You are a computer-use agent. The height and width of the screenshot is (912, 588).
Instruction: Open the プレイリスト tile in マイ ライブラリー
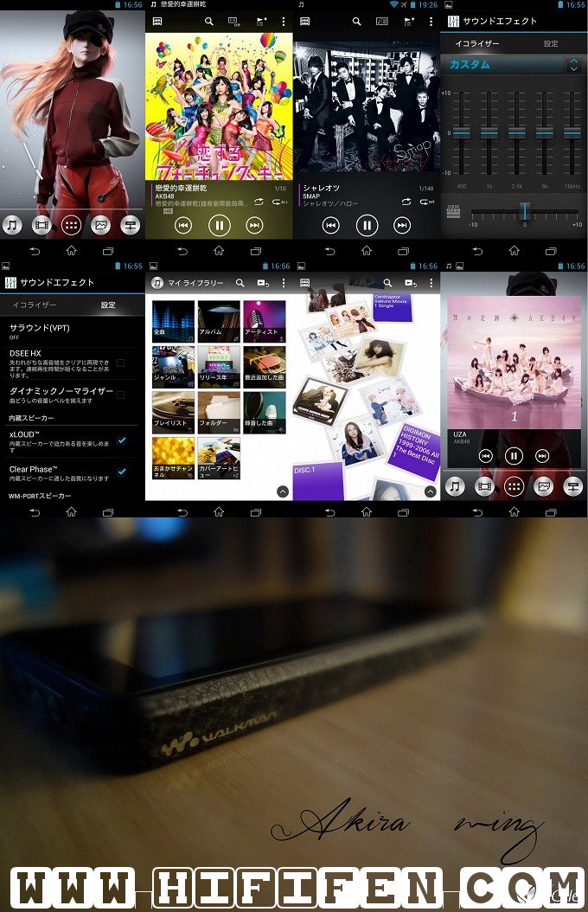[x=173, y=413]
